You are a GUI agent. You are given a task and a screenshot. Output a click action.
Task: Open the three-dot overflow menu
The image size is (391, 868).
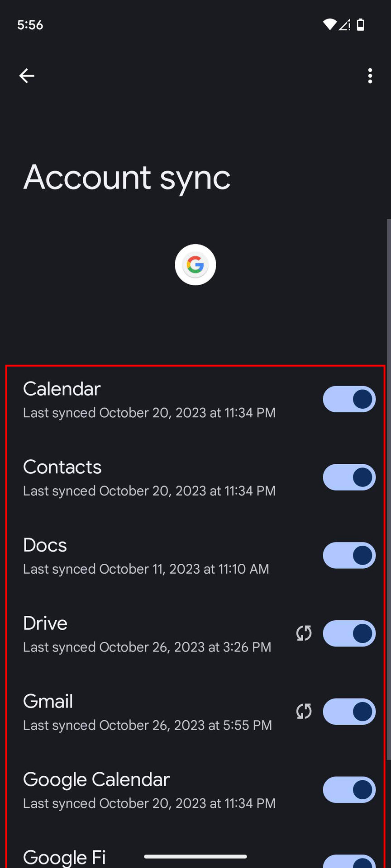pos(370,76)
